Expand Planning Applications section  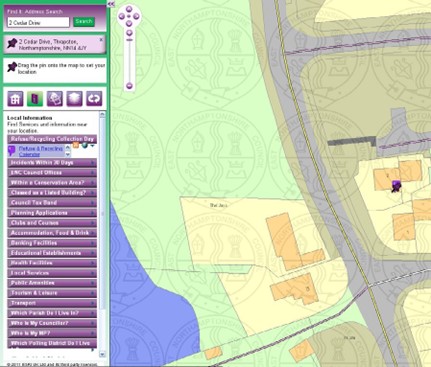pos(52,213)
